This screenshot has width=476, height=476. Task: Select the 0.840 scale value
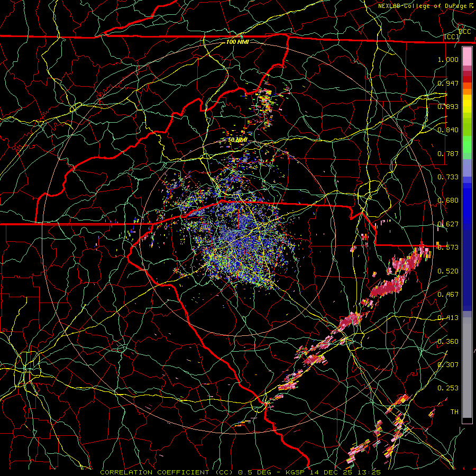448,130
